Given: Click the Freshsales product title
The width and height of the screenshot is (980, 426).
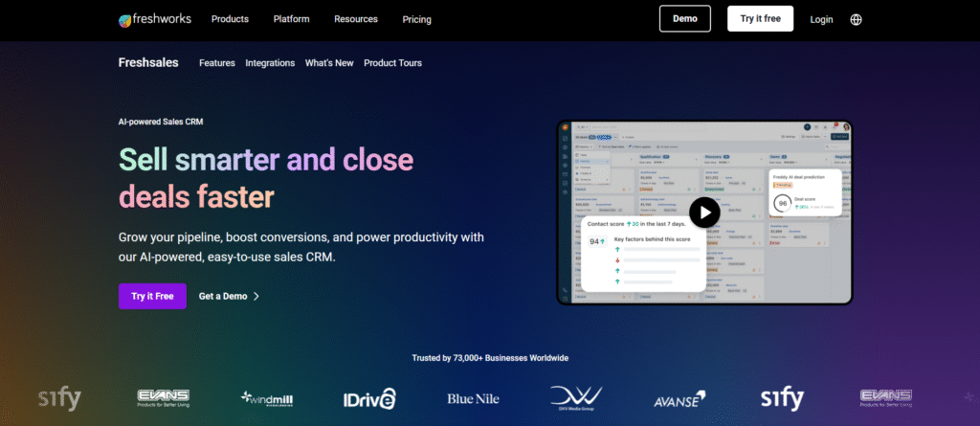Looking at the screenshot, I should (148, 62).
